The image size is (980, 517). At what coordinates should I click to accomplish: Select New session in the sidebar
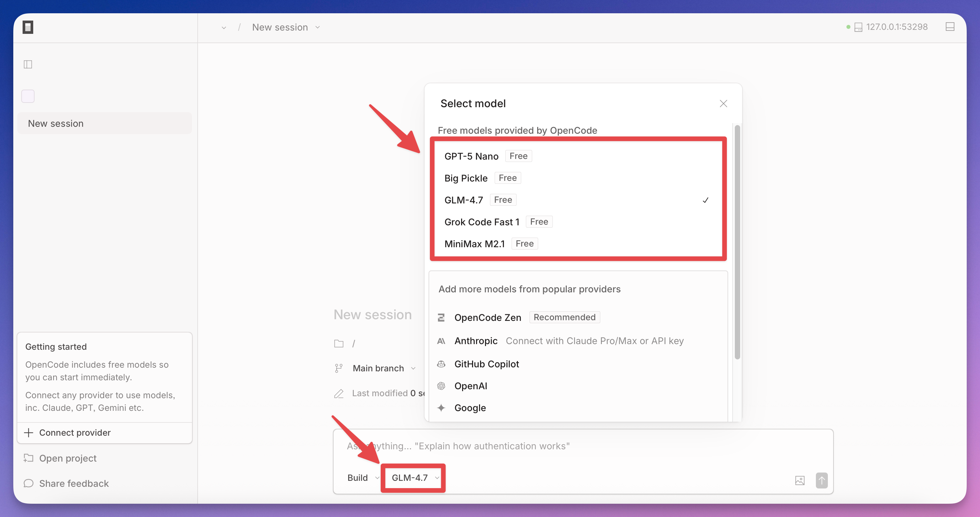pos(55,123)
